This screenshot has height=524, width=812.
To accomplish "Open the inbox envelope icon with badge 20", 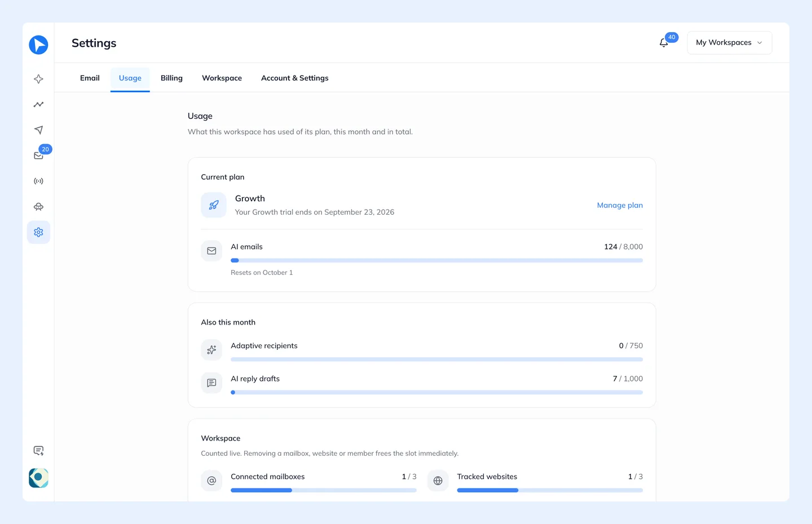I will (38, 156).
